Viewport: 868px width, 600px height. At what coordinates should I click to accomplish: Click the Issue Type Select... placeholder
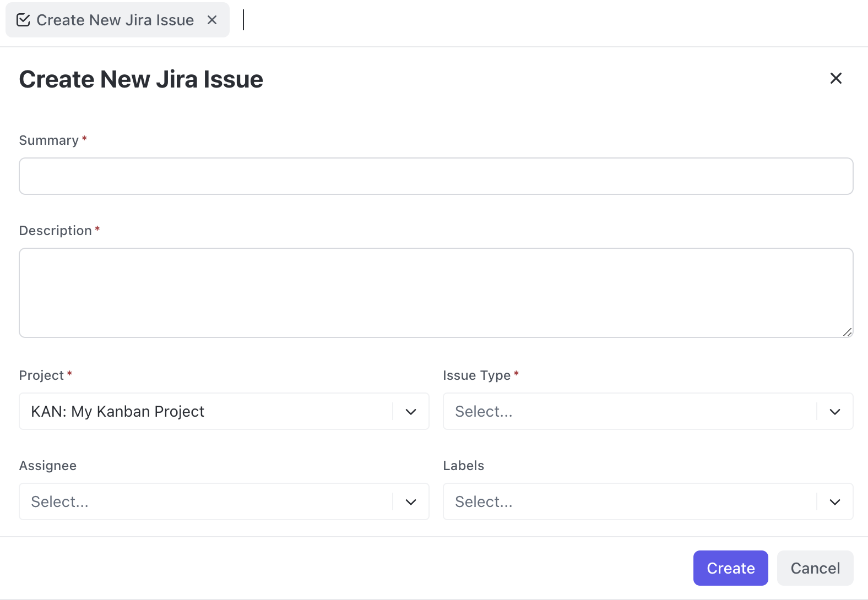click(484, 412)
